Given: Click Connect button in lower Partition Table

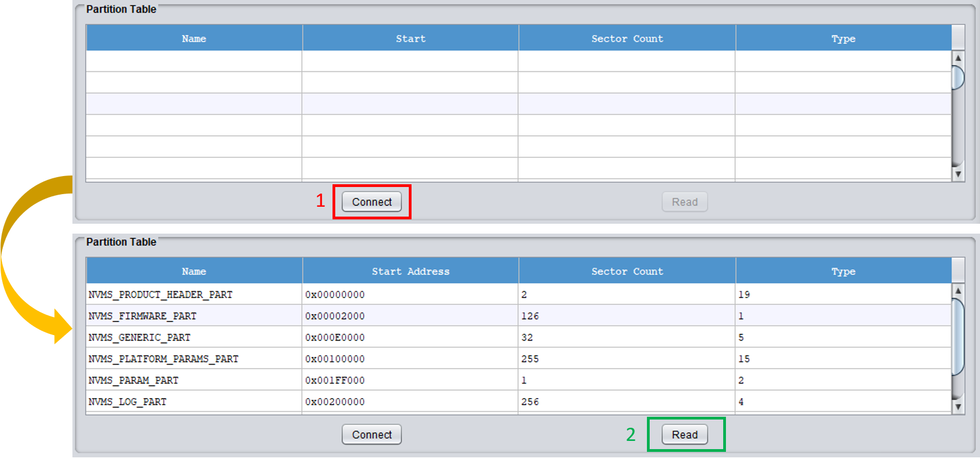Looking at the screenshot, I should click(371, 434).
